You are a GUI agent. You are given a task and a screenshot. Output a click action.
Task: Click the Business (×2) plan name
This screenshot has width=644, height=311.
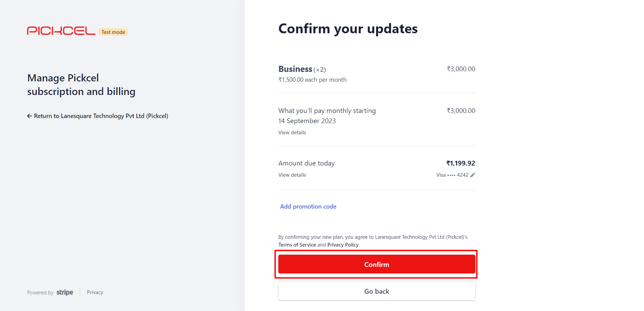pos(302,69)
